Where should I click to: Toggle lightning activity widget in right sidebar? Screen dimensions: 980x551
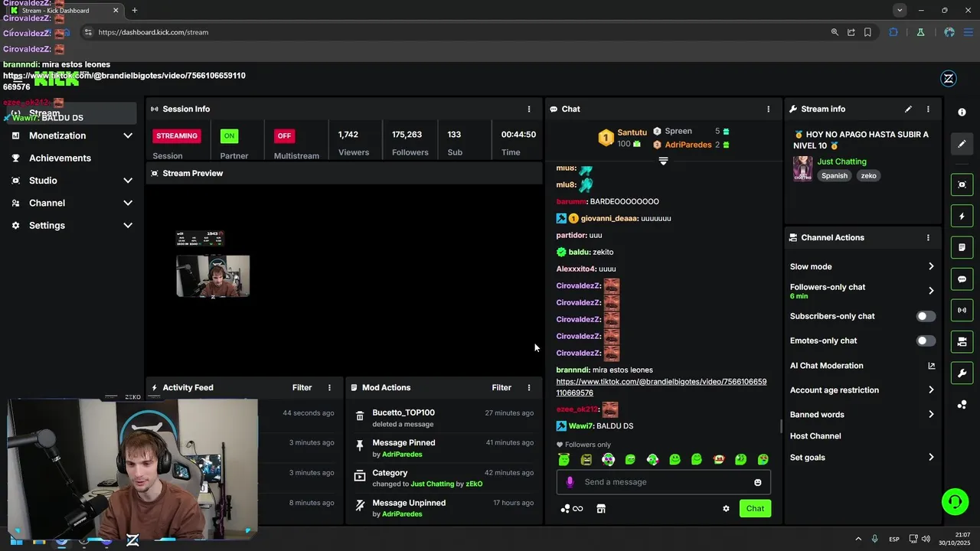point(962,217)
